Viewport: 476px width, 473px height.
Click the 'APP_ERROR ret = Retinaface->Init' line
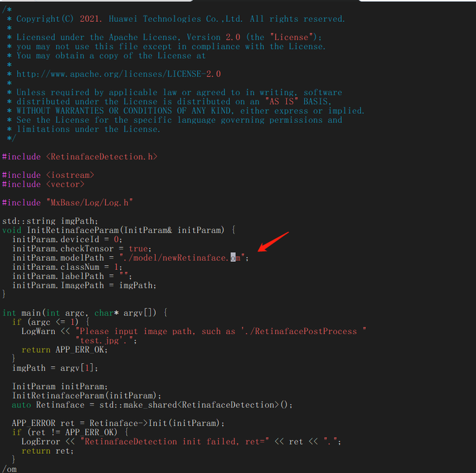coord(118,423)
